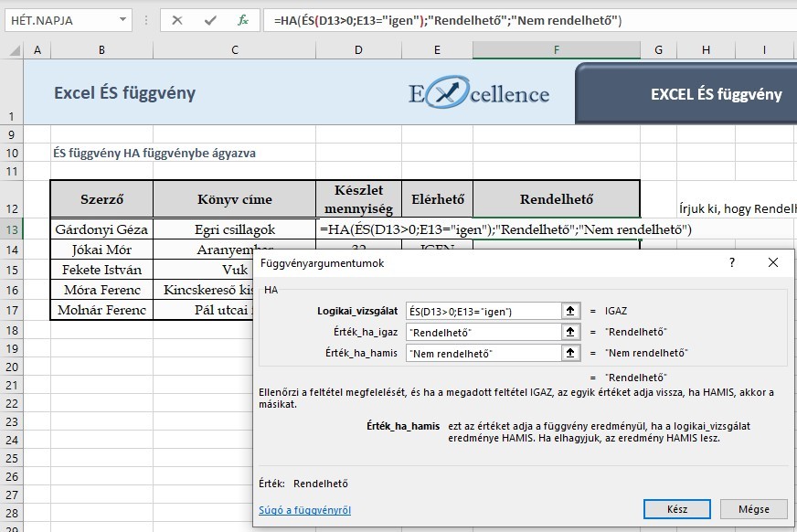Click the Excel ÉS függvény title text

point(124,93)
